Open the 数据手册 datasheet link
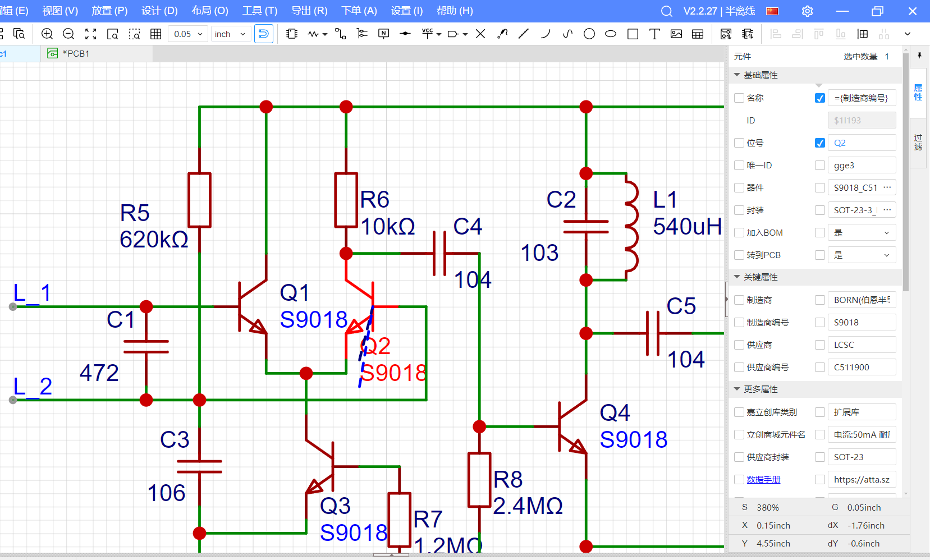The image size is (930, 560). 763,480
